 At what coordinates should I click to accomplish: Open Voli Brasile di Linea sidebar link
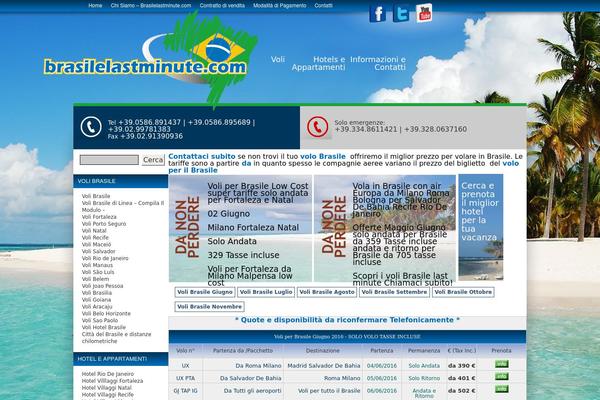click(122, 206)
